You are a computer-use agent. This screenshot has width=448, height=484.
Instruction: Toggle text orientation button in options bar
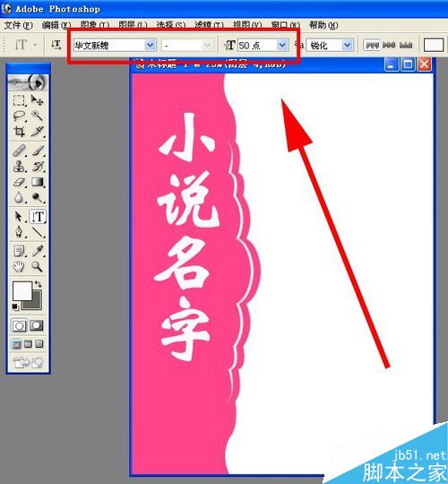56,45
